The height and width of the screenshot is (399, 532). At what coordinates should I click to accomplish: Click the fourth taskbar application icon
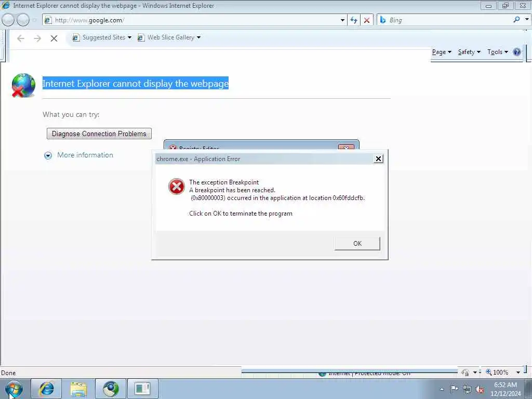[x=142, y=389]
